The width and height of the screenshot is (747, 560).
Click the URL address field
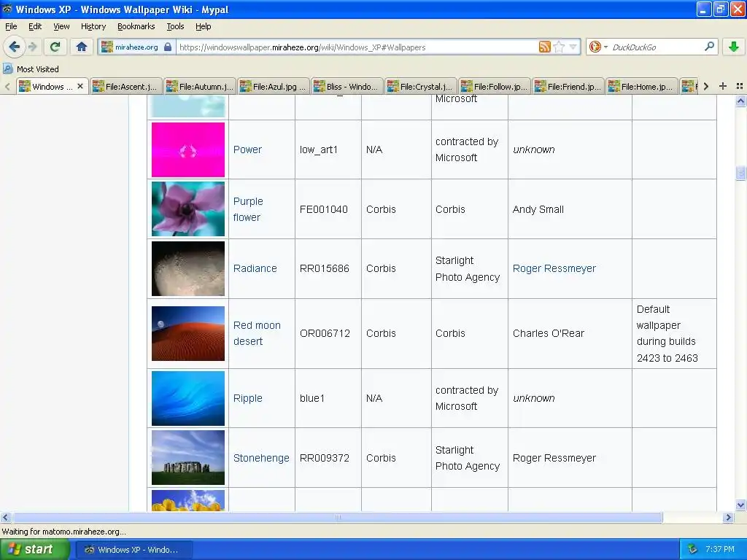pos(357,47)
